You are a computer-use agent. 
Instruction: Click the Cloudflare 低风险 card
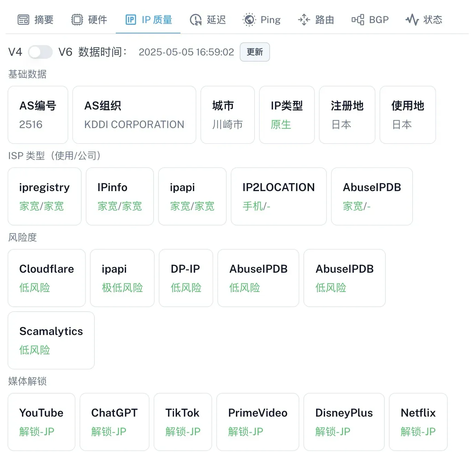pos(47,278)
